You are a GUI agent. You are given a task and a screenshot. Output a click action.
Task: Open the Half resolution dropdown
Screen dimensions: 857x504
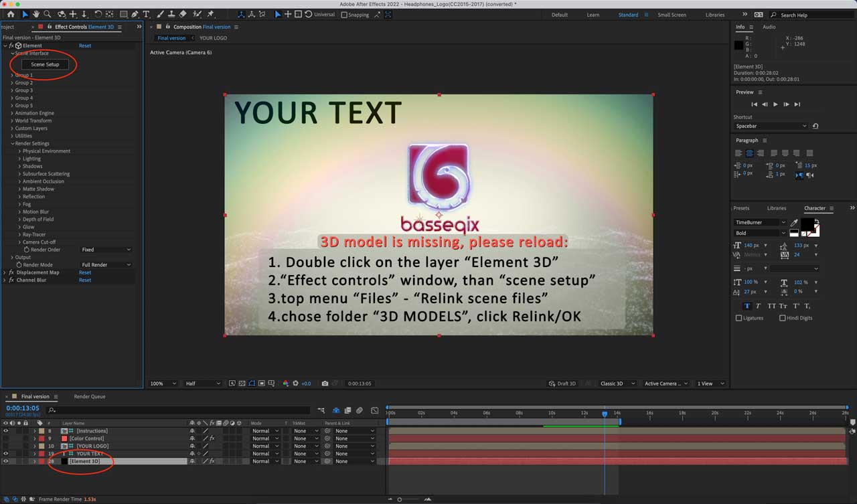coord(202,384)
